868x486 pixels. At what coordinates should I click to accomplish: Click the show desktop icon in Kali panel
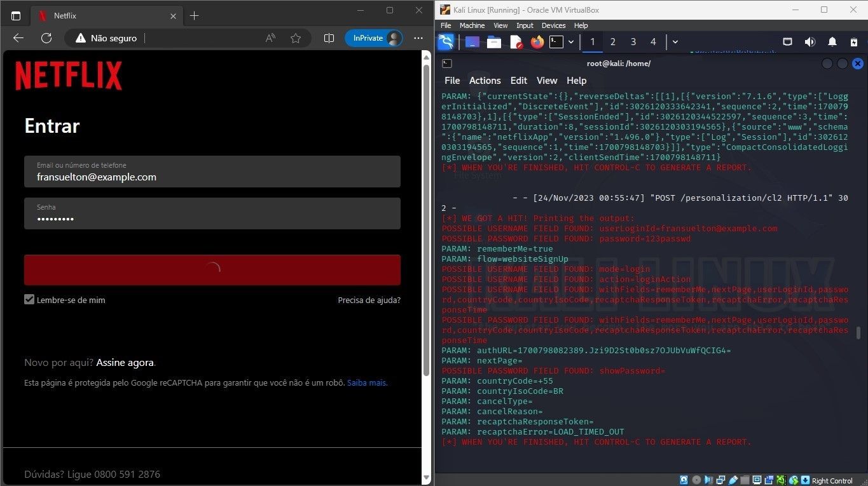472,42
